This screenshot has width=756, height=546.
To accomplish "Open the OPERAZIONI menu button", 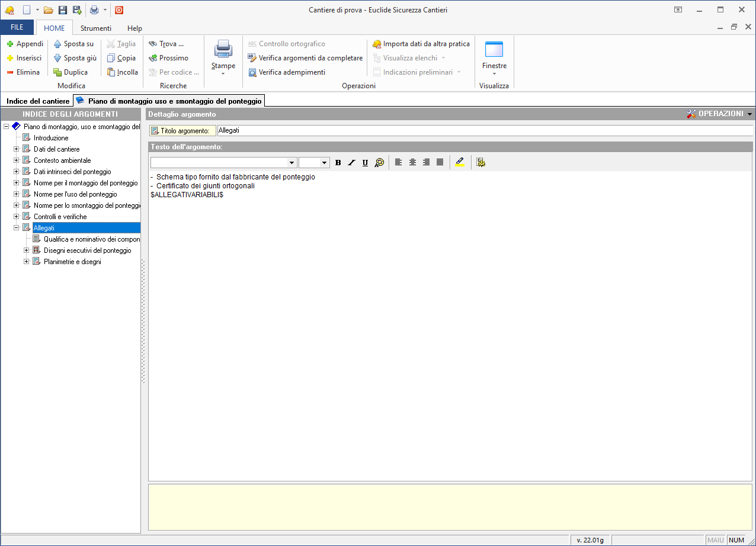I will (x=719, y=114).
